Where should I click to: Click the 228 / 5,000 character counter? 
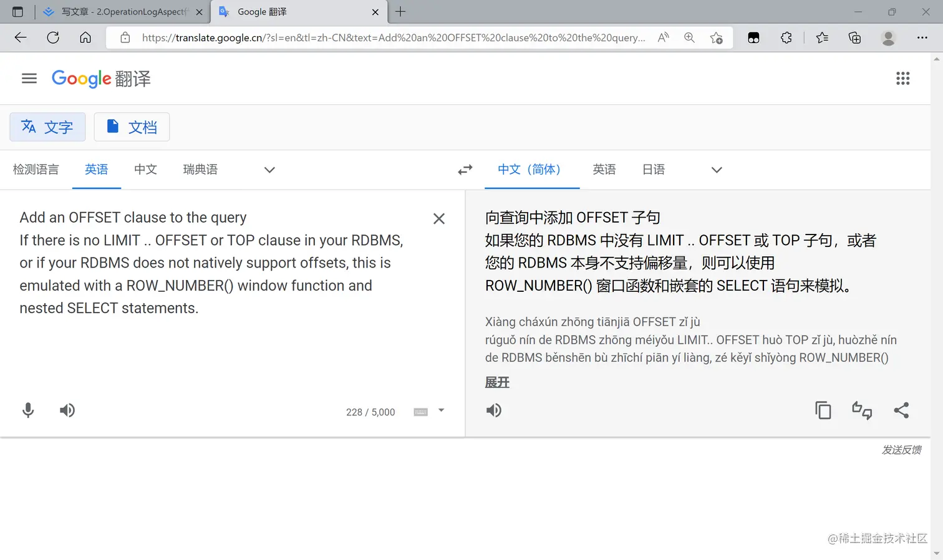coord(370,412)
